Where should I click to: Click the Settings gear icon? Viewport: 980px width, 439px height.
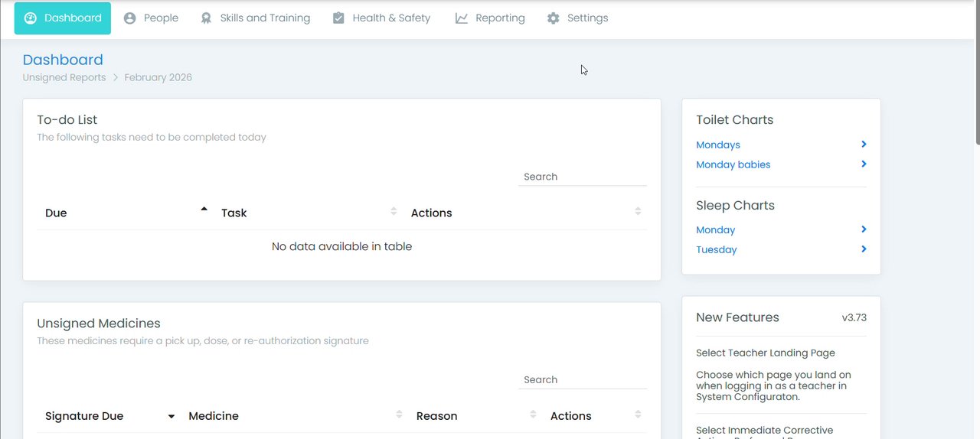point(554,18)
